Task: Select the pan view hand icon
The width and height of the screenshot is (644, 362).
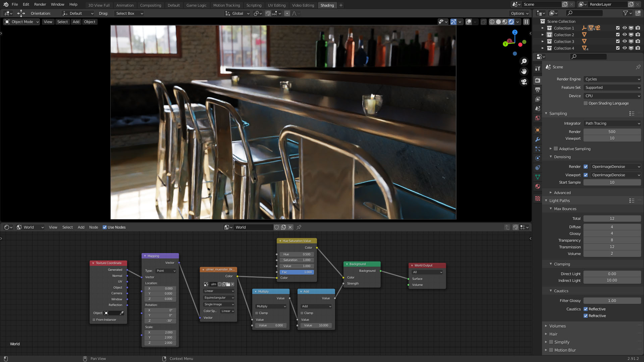Action: tap(524, 71)
